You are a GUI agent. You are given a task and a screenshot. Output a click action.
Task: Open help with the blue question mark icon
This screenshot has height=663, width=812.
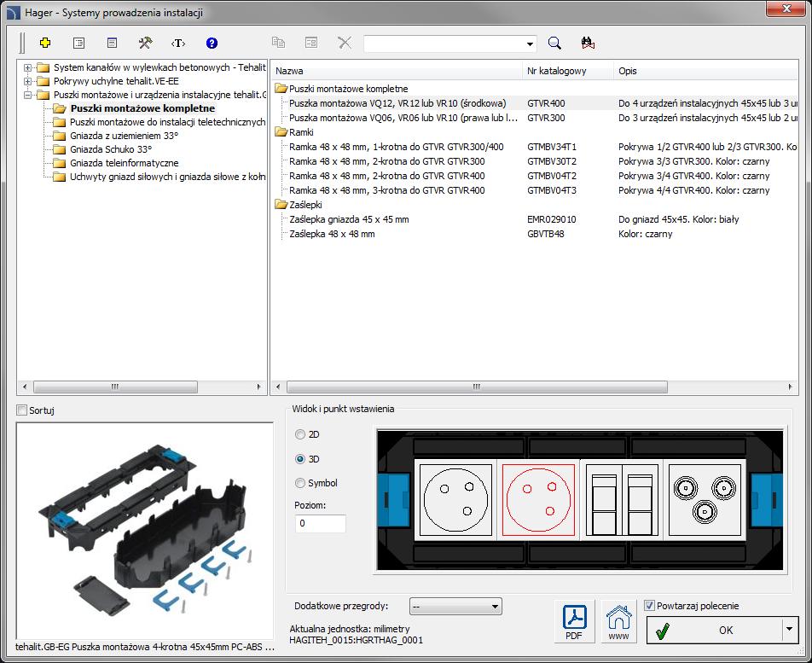(212, 43)
